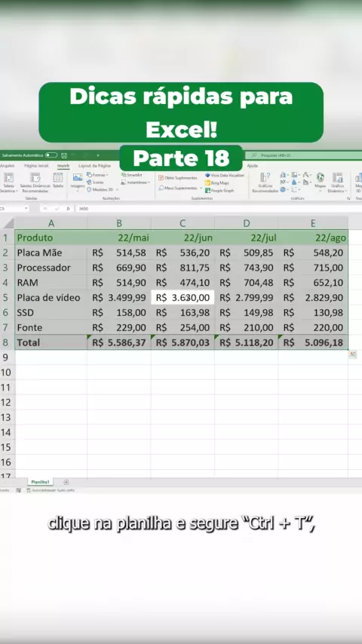The height and width of the screenshot is (644, 362).
Task: Launch Visio Data Visualizer add-in
Action: point(224,175)
